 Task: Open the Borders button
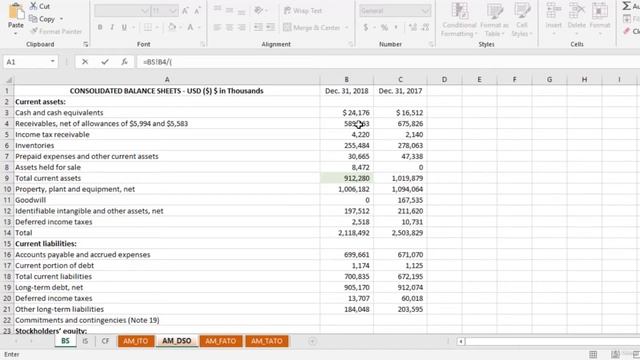point(148,27)
